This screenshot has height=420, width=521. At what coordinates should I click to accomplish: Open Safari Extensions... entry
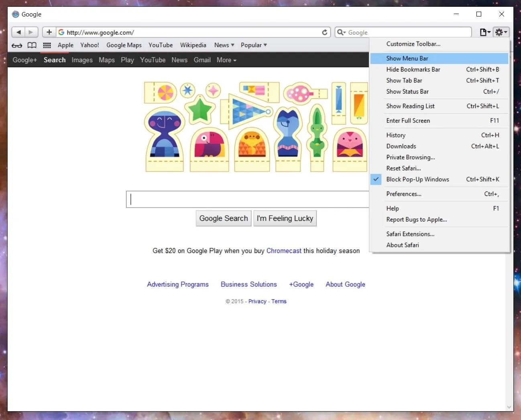coord(440,234)
